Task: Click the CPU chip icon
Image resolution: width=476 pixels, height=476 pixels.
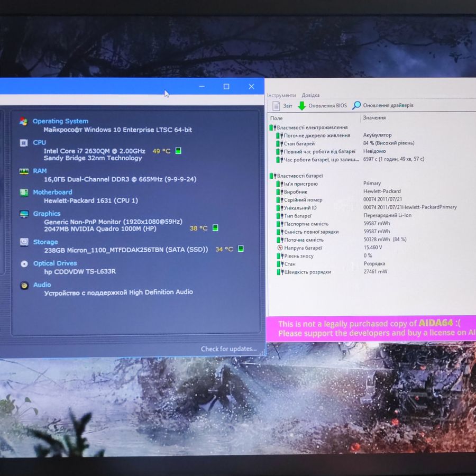Action: 24,143
